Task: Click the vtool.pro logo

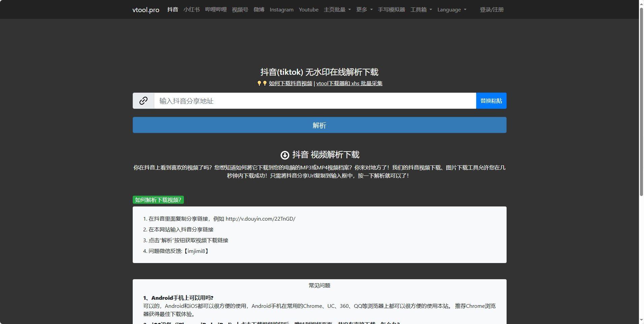Action: (x=146, y=9)
